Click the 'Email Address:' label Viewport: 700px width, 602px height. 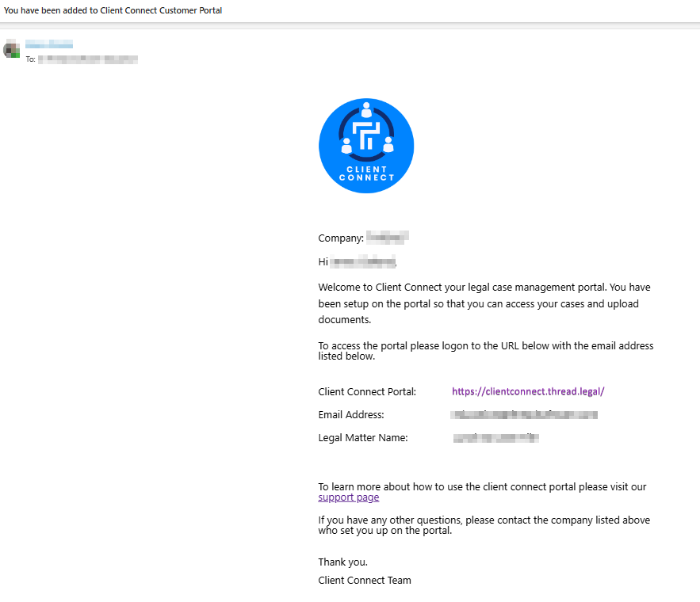pyautogui.click(x=351, y=415)
